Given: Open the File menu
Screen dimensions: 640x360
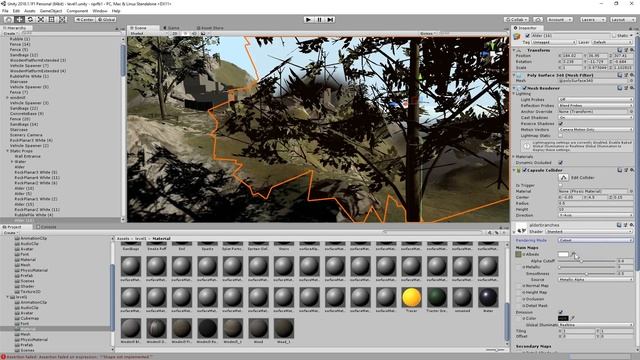Looking at the screenshot, I should click(x=5, y=11).
